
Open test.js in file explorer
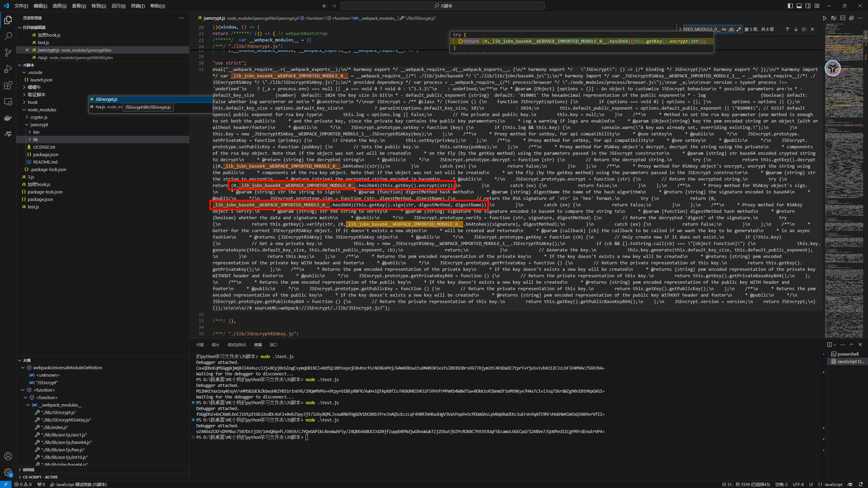point(33,207)
